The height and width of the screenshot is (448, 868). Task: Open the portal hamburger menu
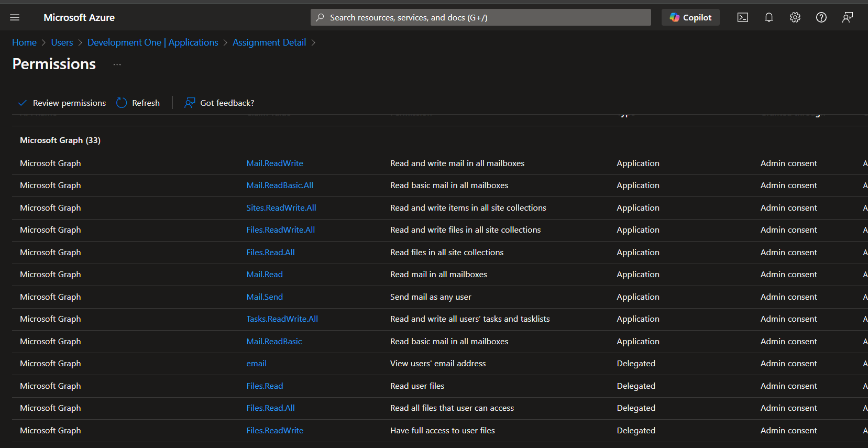tap(15, 17)
